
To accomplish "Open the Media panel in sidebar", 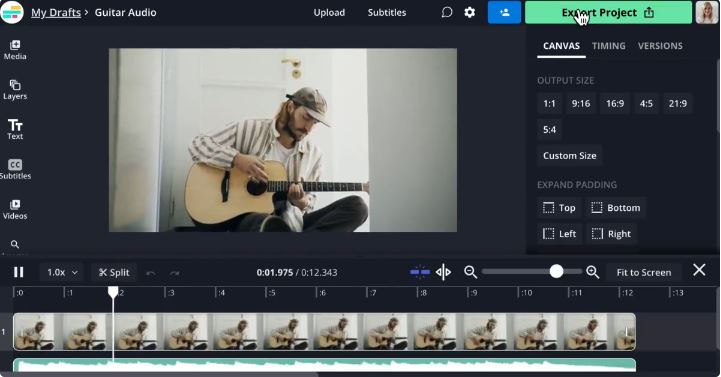I will [15, 50].
